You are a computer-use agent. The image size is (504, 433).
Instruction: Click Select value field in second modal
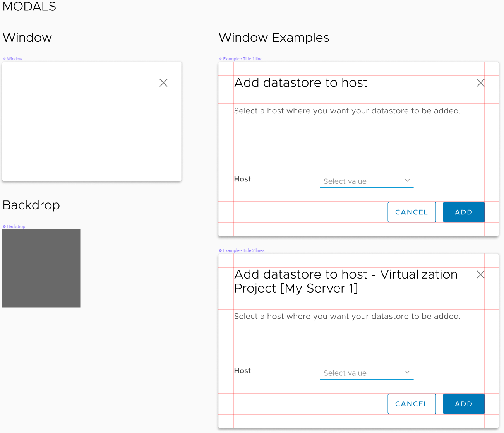tap(367, 373)
